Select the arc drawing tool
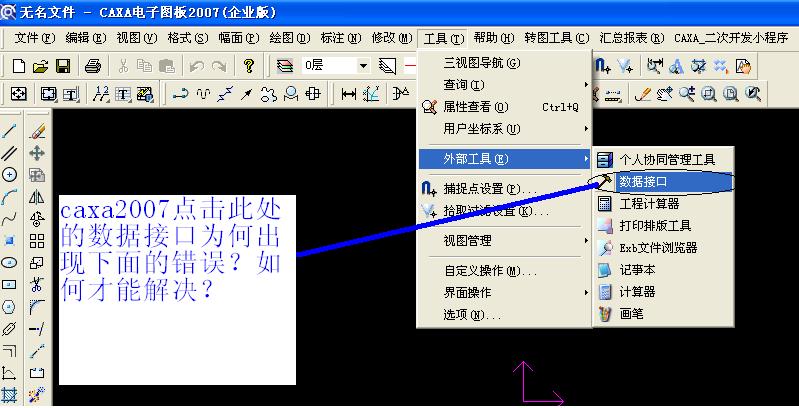The image size is (799, 408). [x=9, y=197]
